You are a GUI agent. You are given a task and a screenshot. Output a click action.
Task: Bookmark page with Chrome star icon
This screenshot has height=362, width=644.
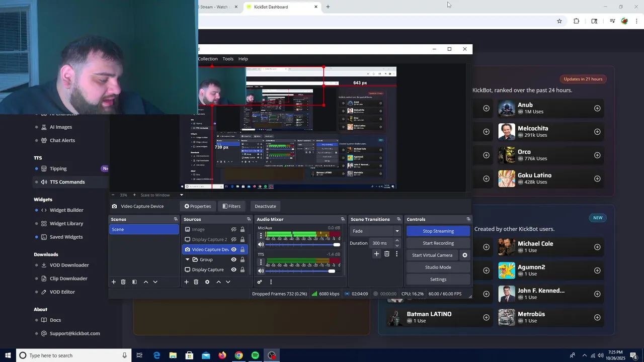point(559,21)
